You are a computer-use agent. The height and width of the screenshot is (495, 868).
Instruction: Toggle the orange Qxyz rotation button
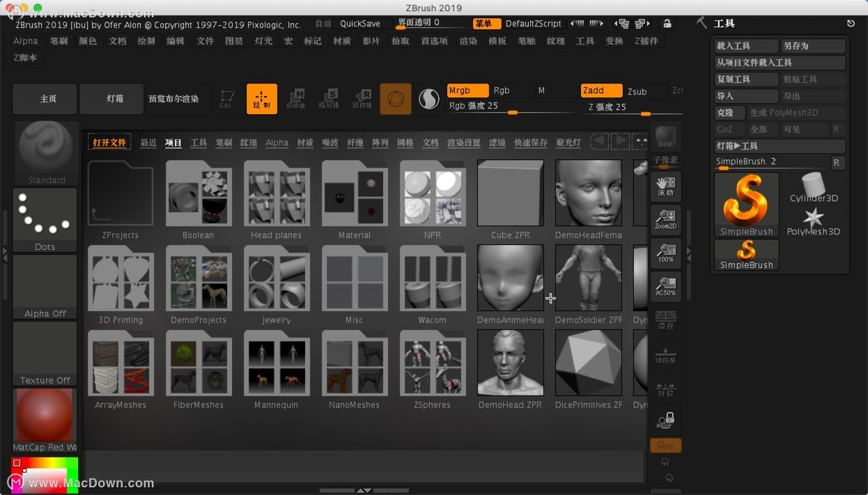tap(665, 446)
